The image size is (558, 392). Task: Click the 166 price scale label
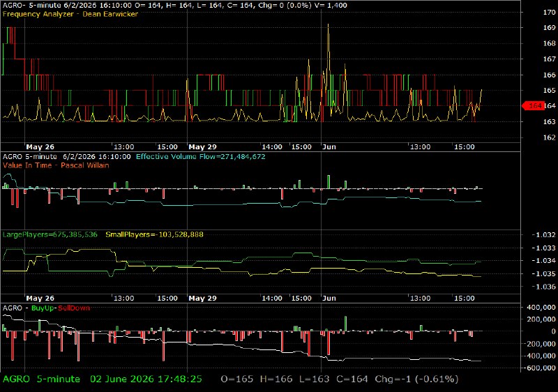coord(550,75)
